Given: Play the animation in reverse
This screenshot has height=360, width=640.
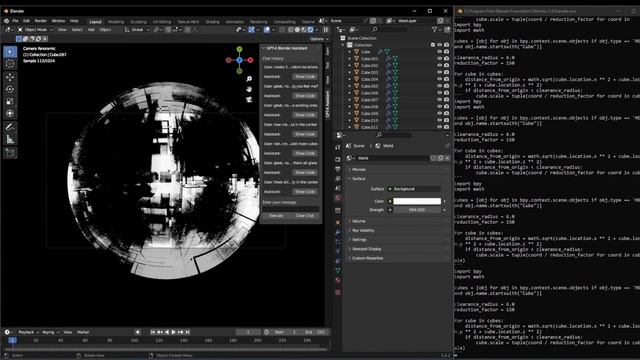Looking at the screenshot, I should [x=167, y=332].
